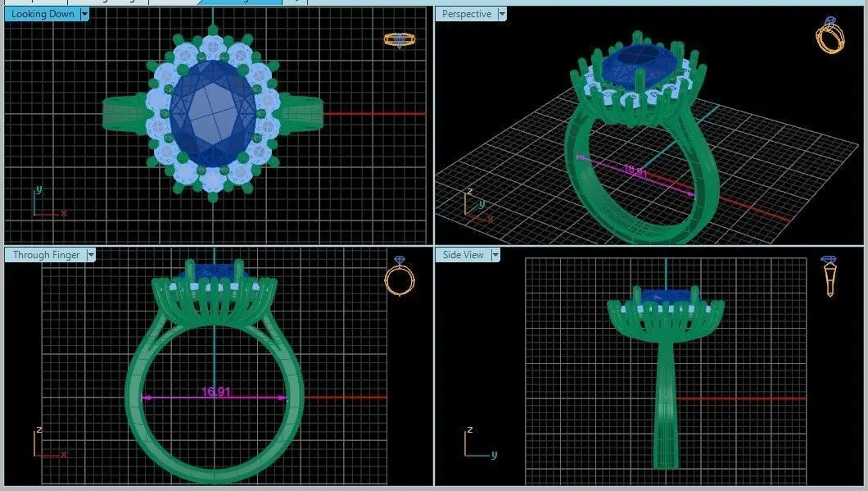The image size is (868, 491).
Task: Open the Looking Down viewport dropdown arrow
Action: pos(84,14)
